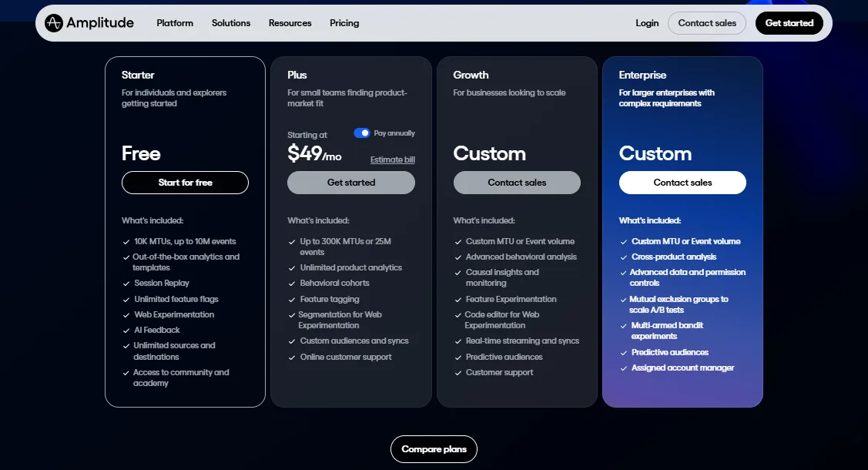
Task: Open the Resources menu
Action: (290, 22)
